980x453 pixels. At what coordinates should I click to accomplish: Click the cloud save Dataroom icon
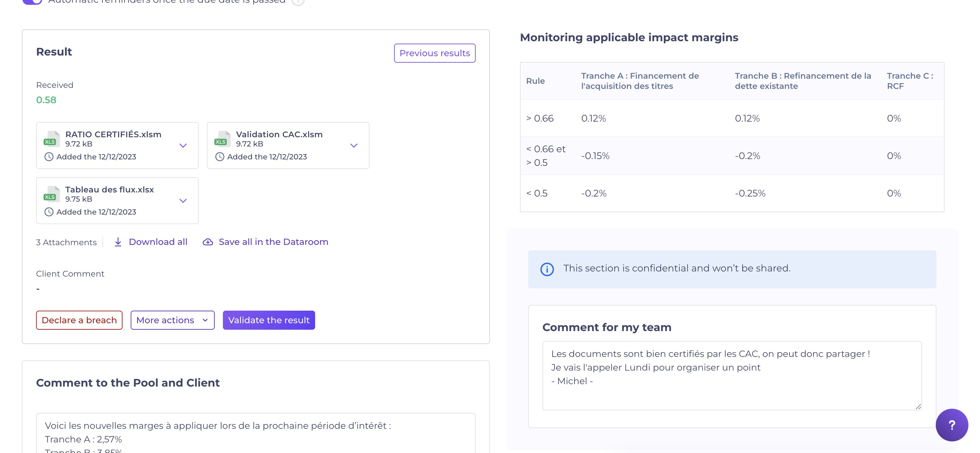[208, 242]
